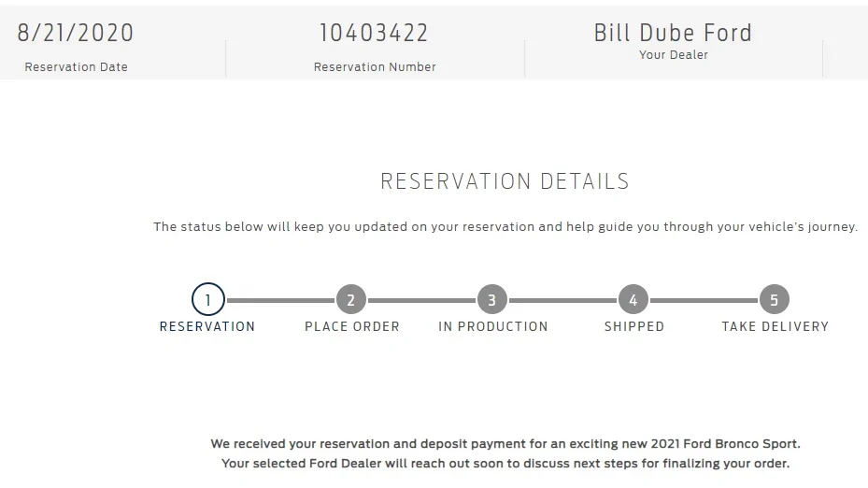The width and height of the screenshot is (868, 488).
Task: Click the step 5 circle icon
Action: (775, 300)
